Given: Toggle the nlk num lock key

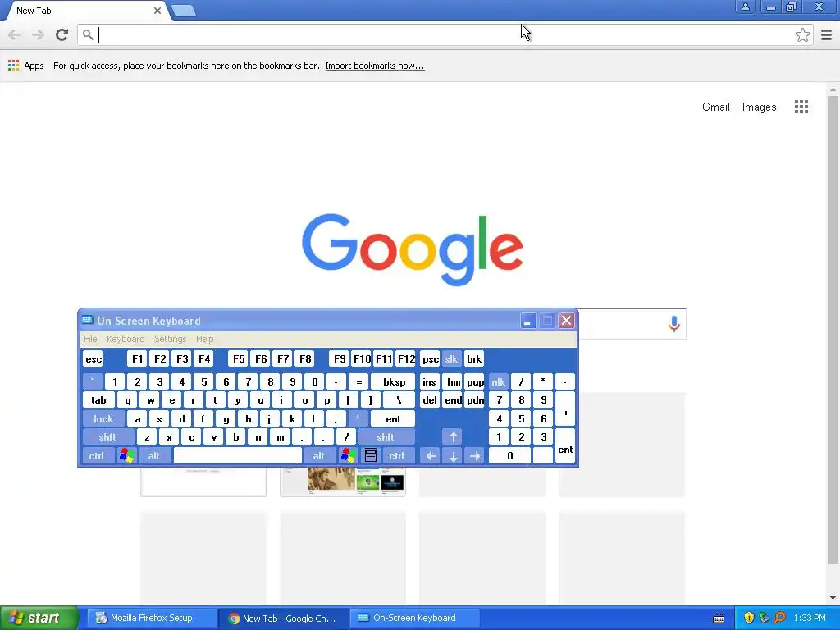Looking at the screenshot, I should click(x=498, y=382).
